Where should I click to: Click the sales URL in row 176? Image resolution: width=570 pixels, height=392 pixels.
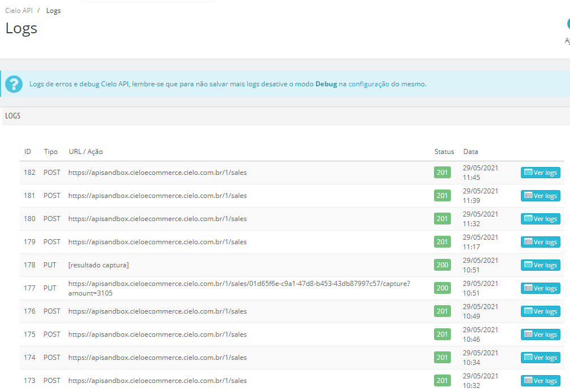pyautogui.click(x=157, y=311)
